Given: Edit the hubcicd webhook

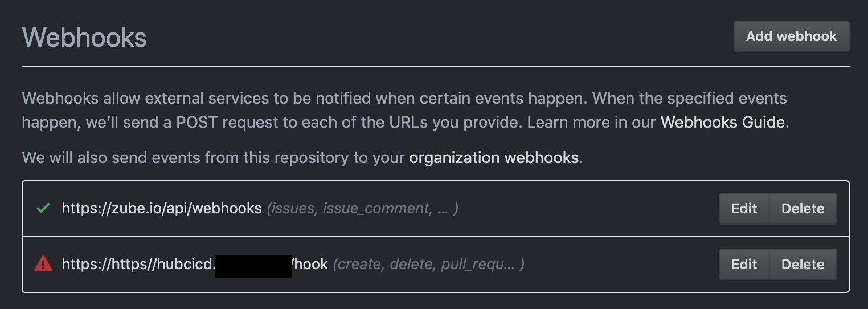Looking at the screenshot, I should [x=744, y=265].
